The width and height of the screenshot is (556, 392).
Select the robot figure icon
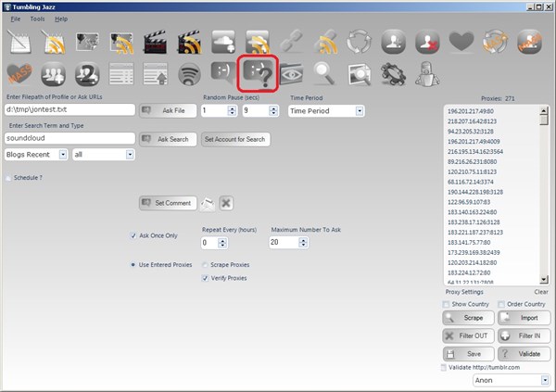427,74
